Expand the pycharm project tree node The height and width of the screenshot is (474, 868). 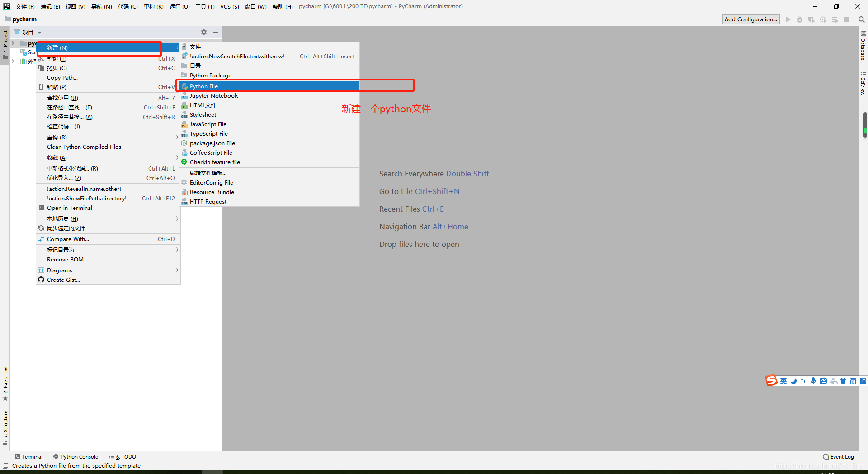[13, 43]
